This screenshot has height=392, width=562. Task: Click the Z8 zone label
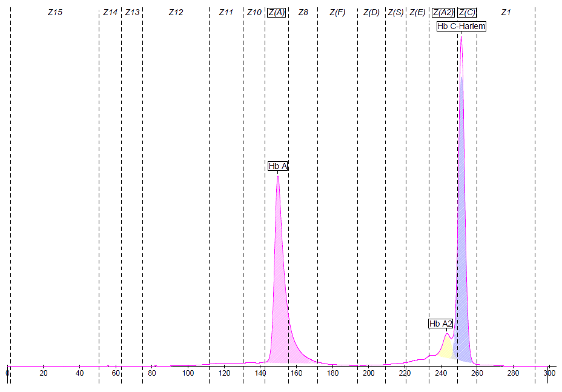point(304,12)
